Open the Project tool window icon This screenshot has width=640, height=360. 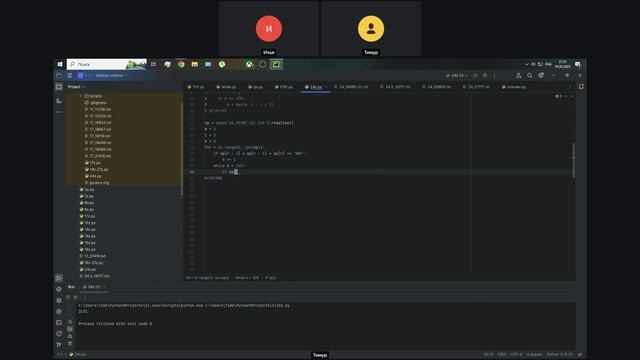pos(59,87)
